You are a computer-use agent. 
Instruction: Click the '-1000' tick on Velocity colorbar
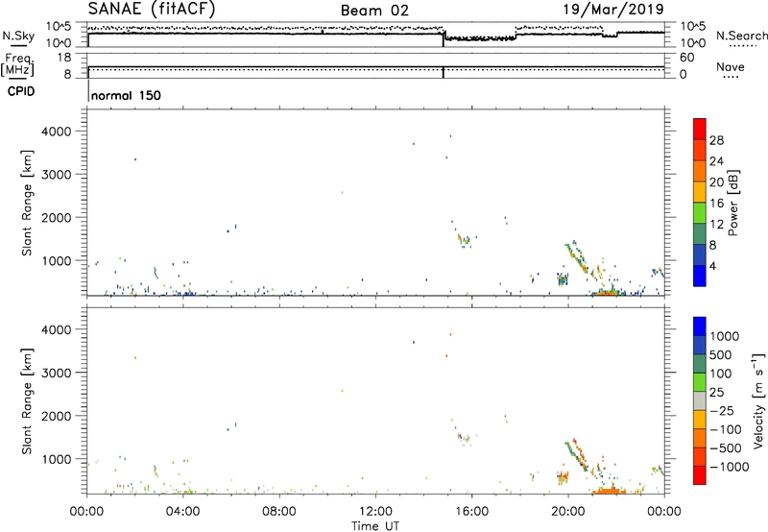[x=729, y=467]
